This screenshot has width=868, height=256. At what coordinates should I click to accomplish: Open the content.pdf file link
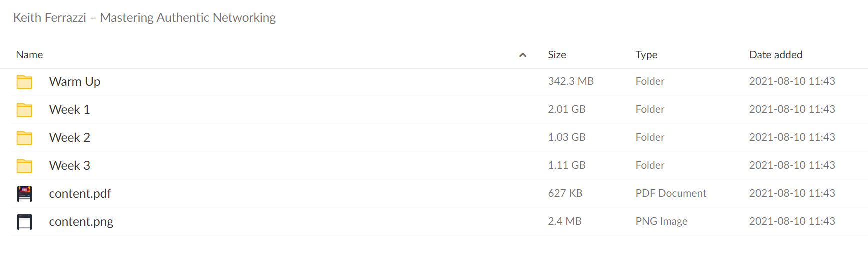tap(80, 193)
